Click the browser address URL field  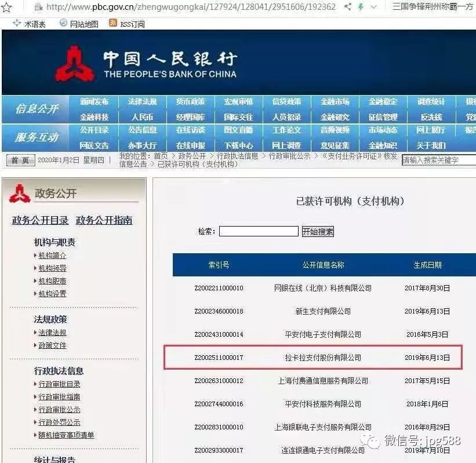click(191, 7)
